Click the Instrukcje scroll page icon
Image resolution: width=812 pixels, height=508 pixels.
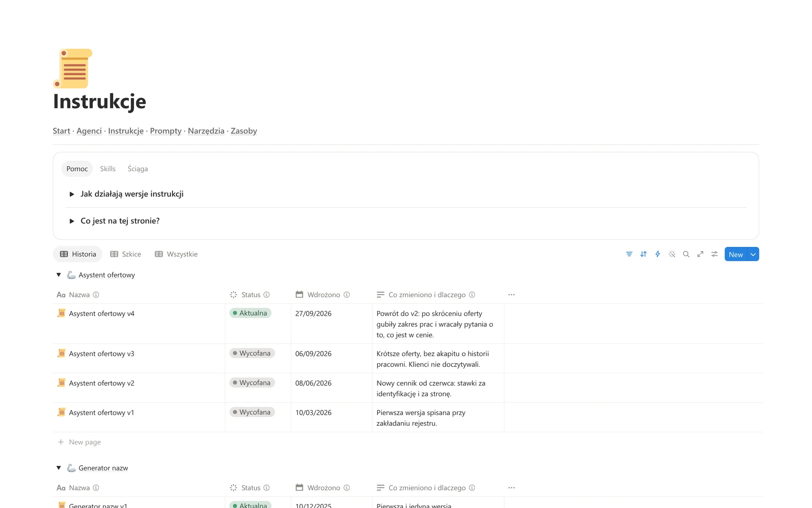pos(73,69)
